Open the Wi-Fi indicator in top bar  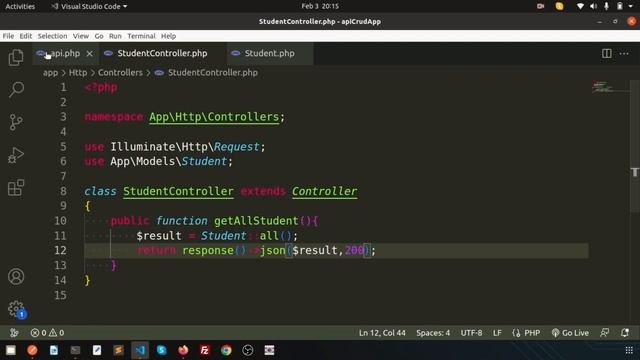pos(580,6)
